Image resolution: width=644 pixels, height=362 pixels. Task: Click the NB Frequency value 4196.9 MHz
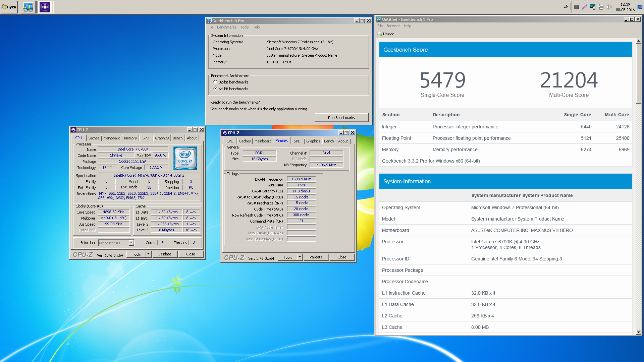coord(326,165)
